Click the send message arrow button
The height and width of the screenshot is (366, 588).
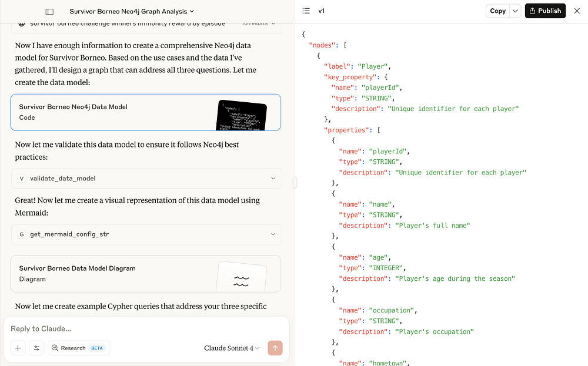(x=275, y=348)
